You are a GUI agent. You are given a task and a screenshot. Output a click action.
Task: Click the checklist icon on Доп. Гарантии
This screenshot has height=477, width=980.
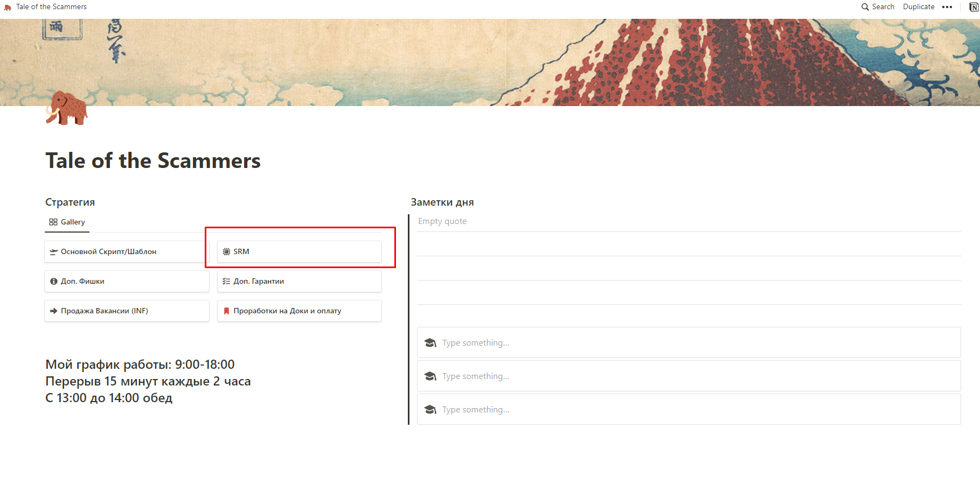pyautogui.click(x=226, y=281)
